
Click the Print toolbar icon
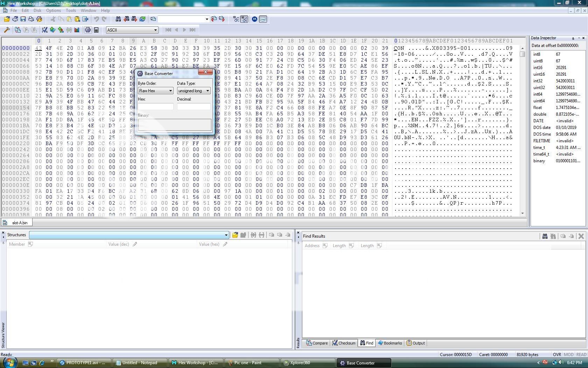tap(31, 19)
